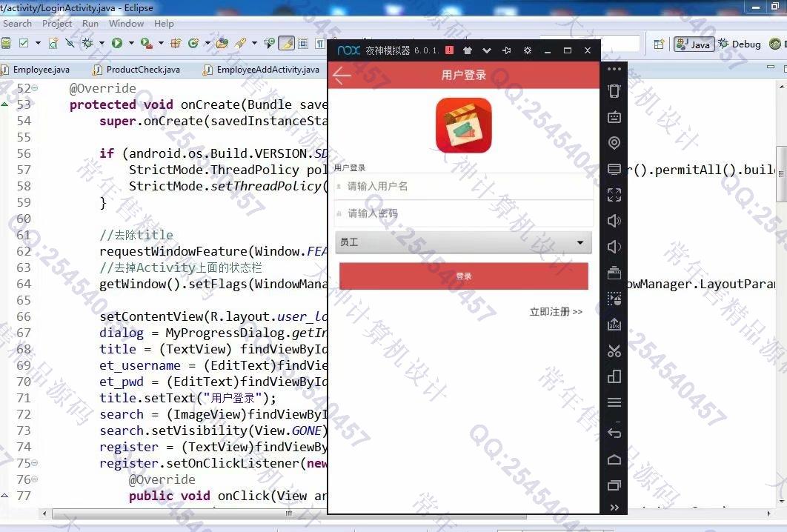
Task: Open the Search menu
Action: point(17,24)
